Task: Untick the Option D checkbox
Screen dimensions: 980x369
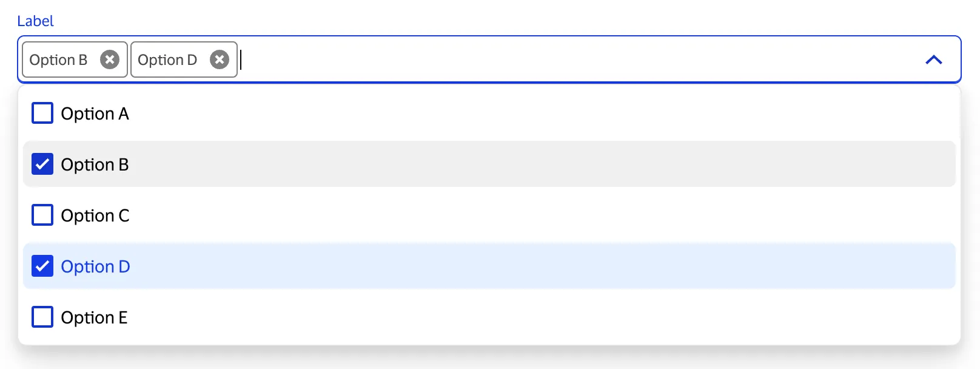Action: tap(42, 266)
